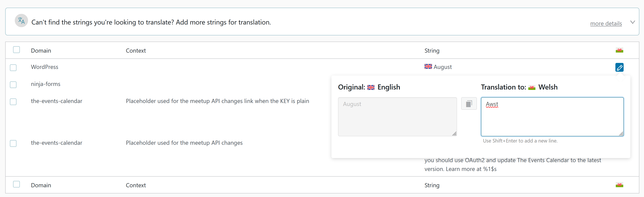Screen dimensions: 644x197
Task: Click the pencil edit icon for August
Action: click(619, 67)
